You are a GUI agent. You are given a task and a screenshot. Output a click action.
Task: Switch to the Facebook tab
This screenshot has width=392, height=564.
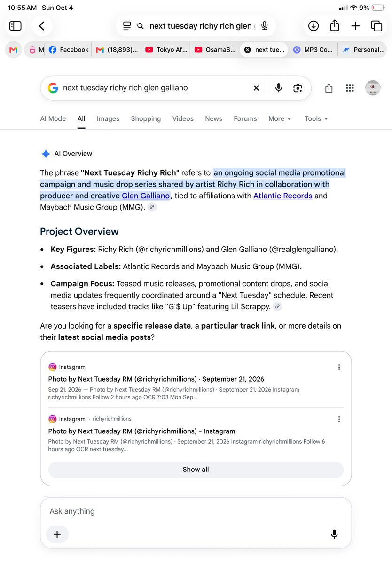[69, 50]
